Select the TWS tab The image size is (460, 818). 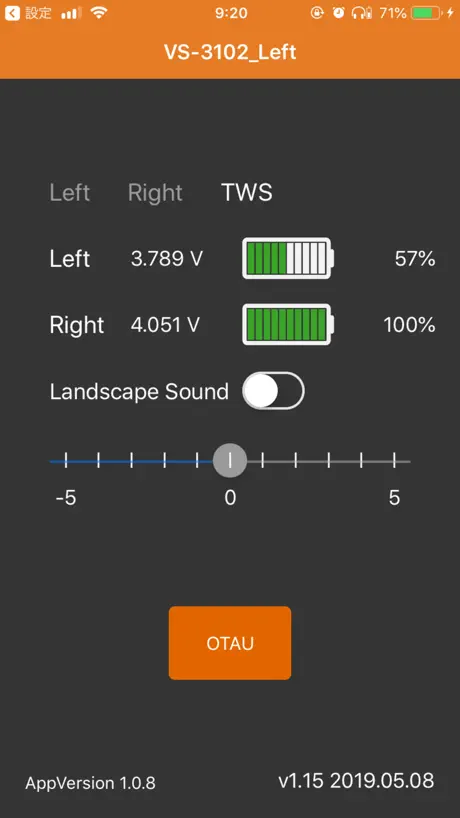pyautogui.click(x=247, y=193)
